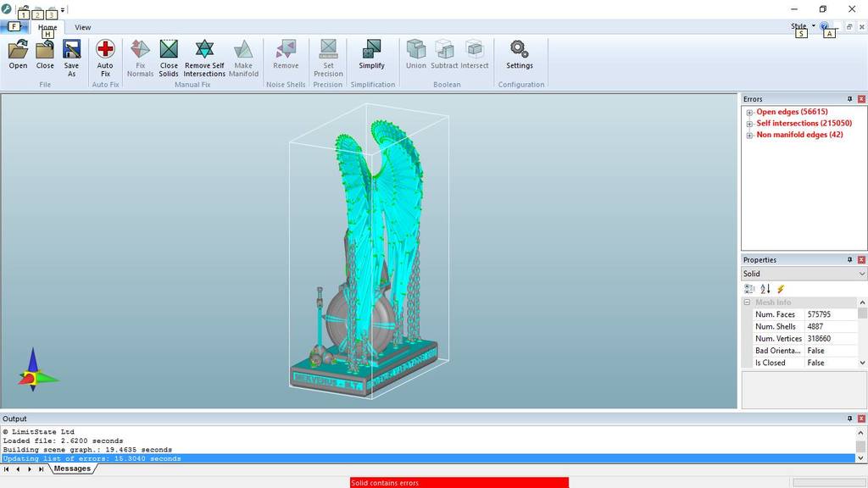This screenshot has height=488, width=868.
Task: Open the Set Precision tool
Action: pos(328,58)
